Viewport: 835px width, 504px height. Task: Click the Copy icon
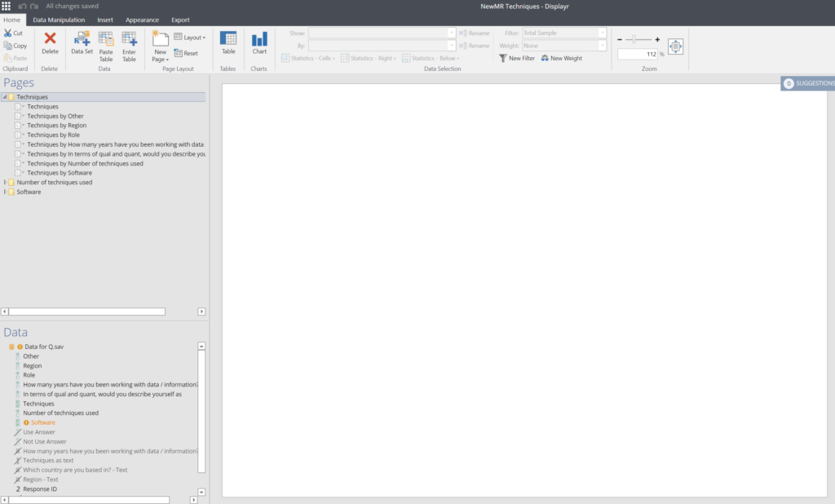(x=8, y=46)
